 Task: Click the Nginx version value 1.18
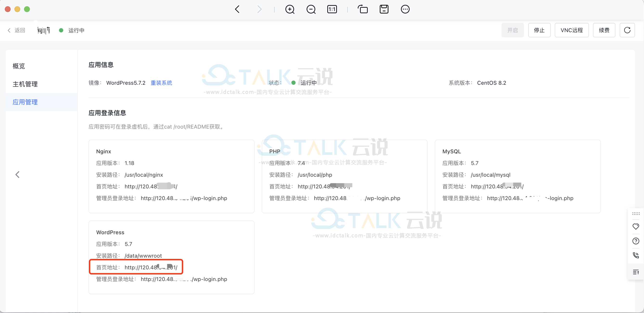(129, 163)
